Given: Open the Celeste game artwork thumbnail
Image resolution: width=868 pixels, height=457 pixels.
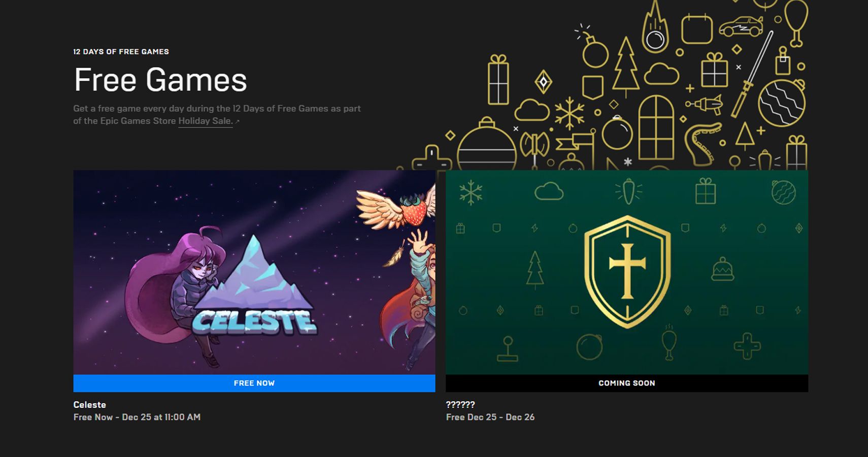Looking at the screenshot, I should coord(254,272).
